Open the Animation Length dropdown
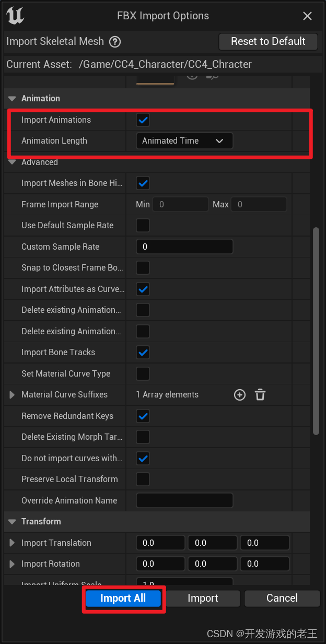The image size is (326, 644). click(184, 140)
